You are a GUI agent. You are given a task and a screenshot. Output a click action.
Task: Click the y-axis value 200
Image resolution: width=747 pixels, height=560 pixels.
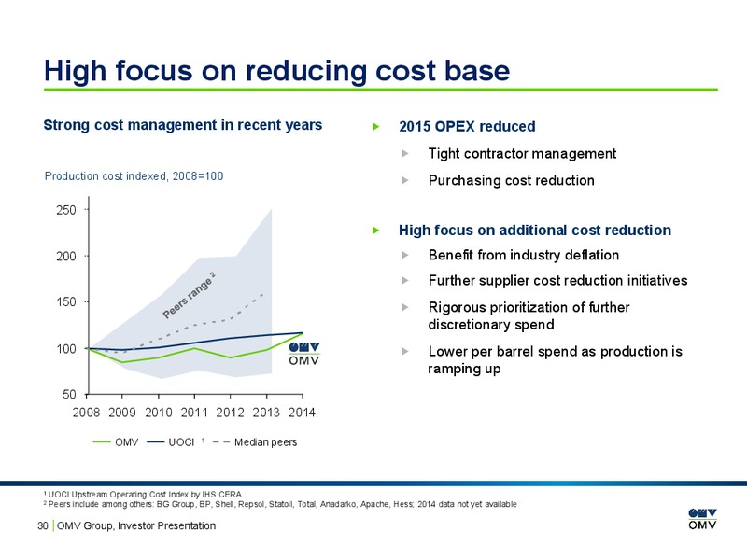(x=66, y=257)
